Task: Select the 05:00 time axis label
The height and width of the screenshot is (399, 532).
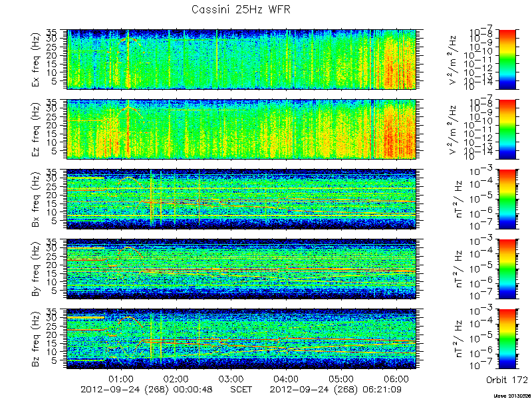Action: (341, 378)
